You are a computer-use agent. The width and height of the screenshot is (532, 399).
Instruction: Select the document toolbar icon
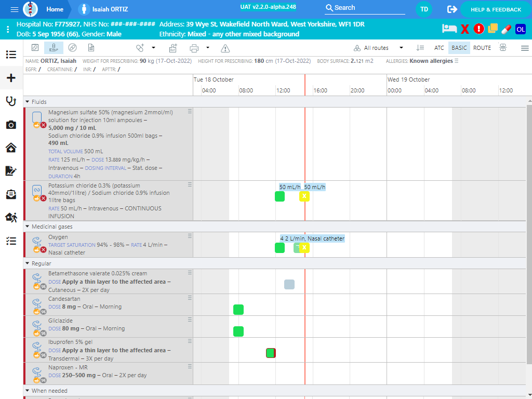[x=91, y=48]
